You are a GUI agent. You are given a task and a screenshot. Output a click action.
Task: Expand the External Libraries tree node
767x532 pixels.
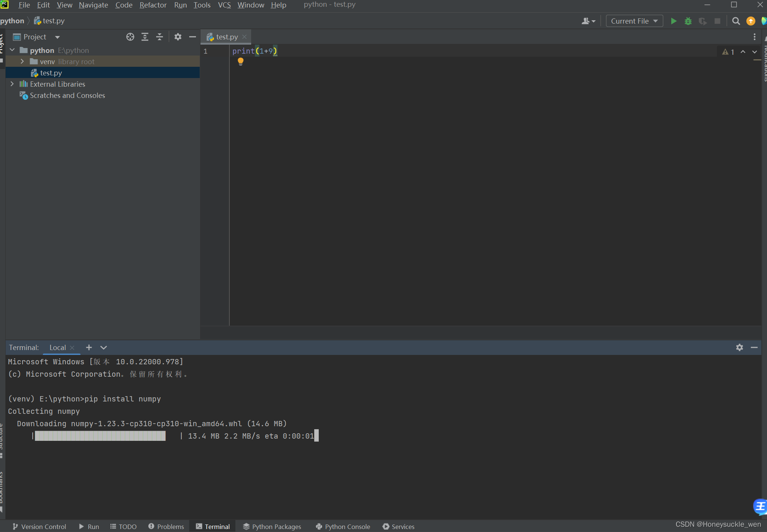pyautogui.click(x=12, y=84)
